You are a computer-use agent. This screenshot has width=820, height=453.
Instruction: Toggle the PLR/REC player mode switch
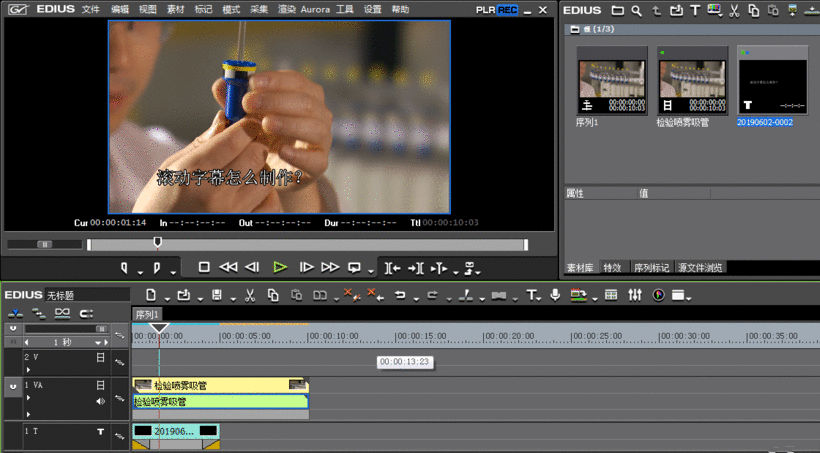[497, 9]
